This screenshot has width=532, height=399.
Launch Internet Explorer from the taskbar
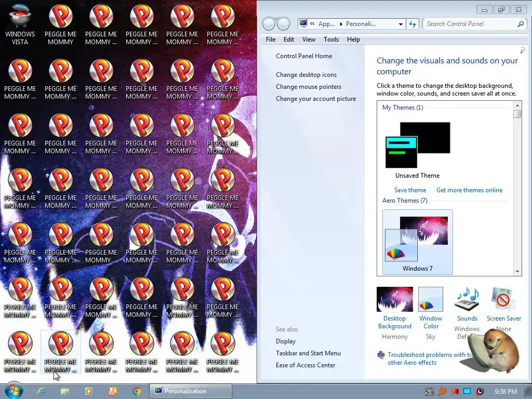coord(41,391)
